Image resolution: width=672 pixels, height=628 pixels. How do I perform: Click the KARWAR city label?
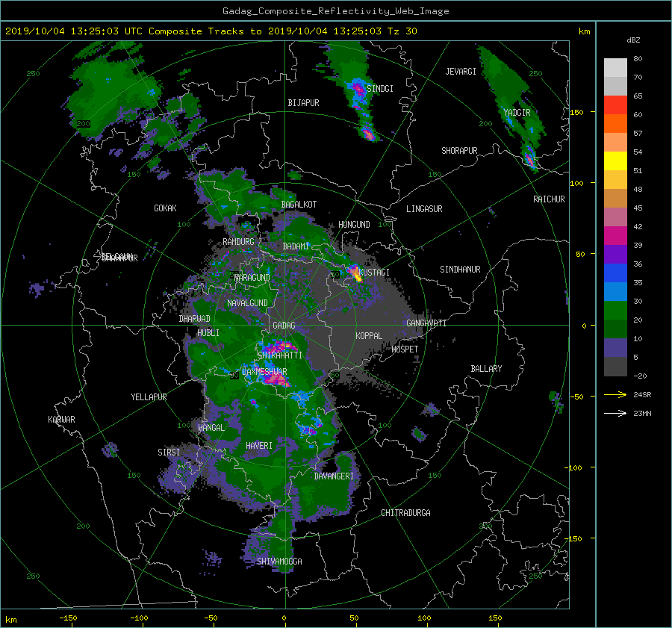tap(61, 420)
